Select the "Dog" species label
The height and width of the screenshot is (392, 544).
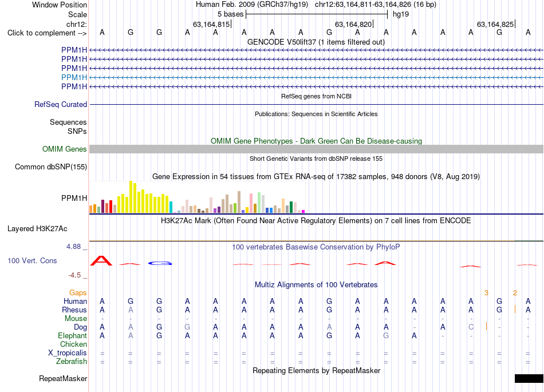80,327
